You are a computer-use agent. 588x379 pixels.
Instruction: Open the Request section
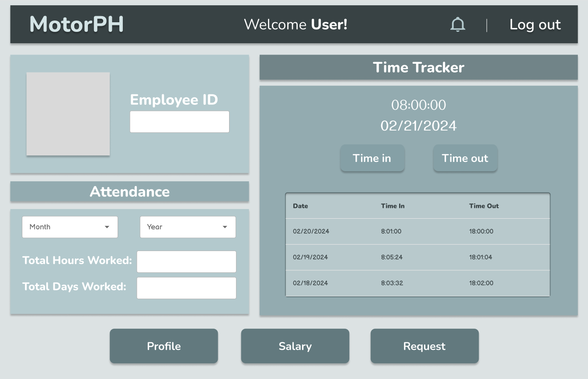(424, 346)
